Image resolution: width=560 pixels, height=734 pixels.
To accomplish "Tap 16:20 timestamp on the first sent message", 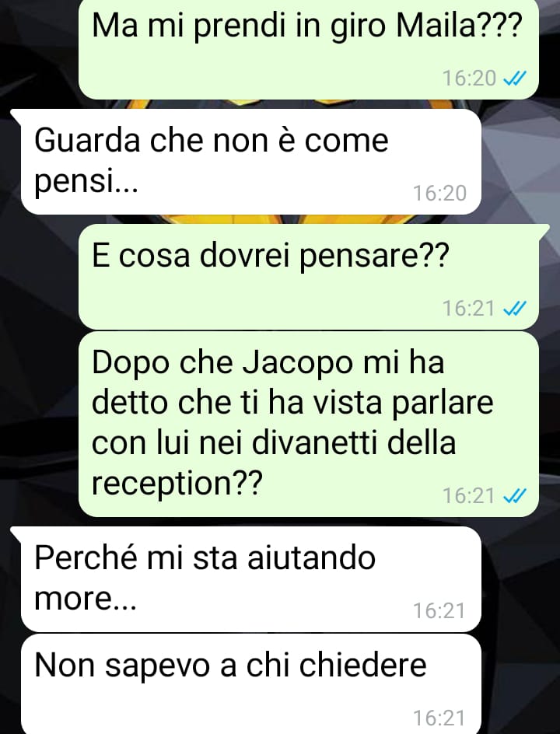I will point(469,79).
